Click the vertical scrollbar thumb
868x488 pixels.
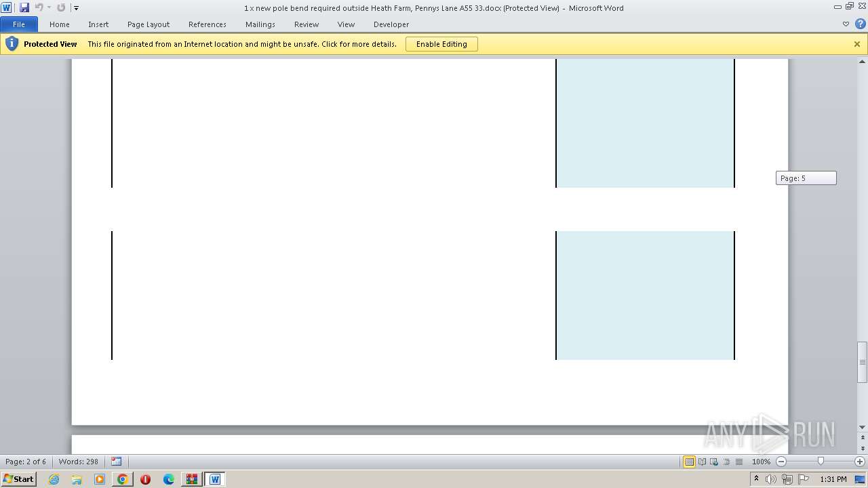pyautogui.click(x=863, y=363)
